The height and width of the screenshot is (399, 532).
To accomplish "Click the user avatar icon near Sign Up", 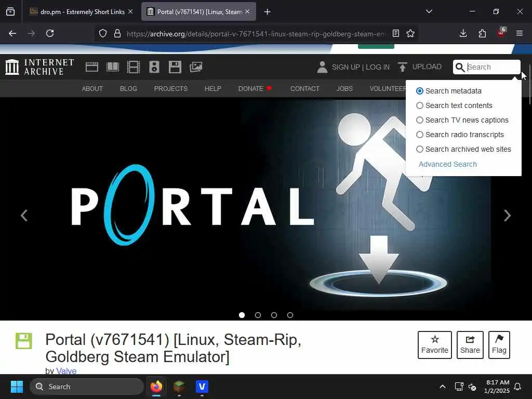I will point(322,67).
